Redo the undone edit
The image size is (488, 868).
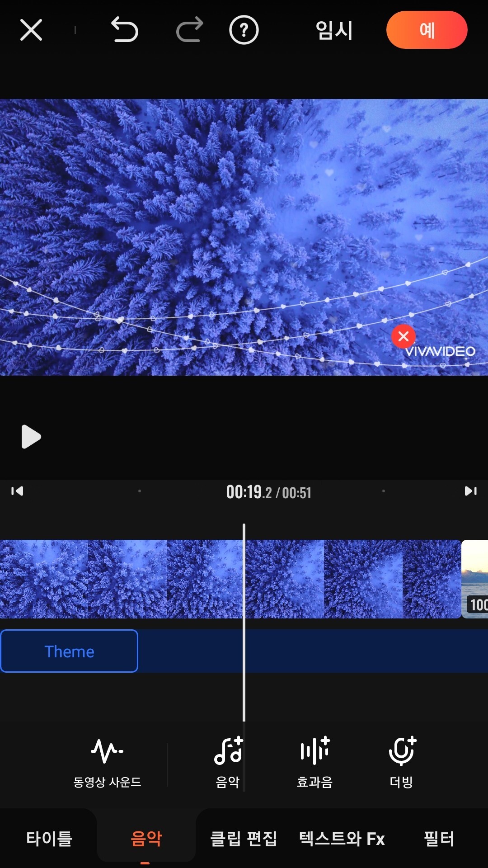[x=190, y=30]
